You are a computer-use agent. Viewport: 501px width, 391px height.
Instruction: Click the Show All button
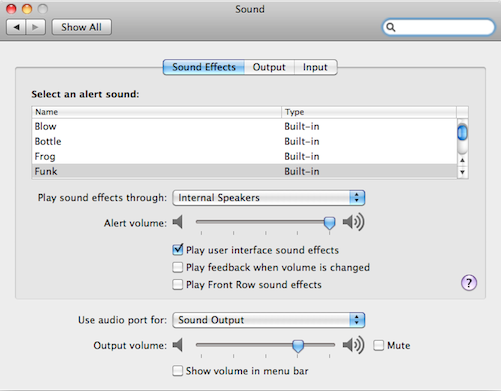pos(81,27)
